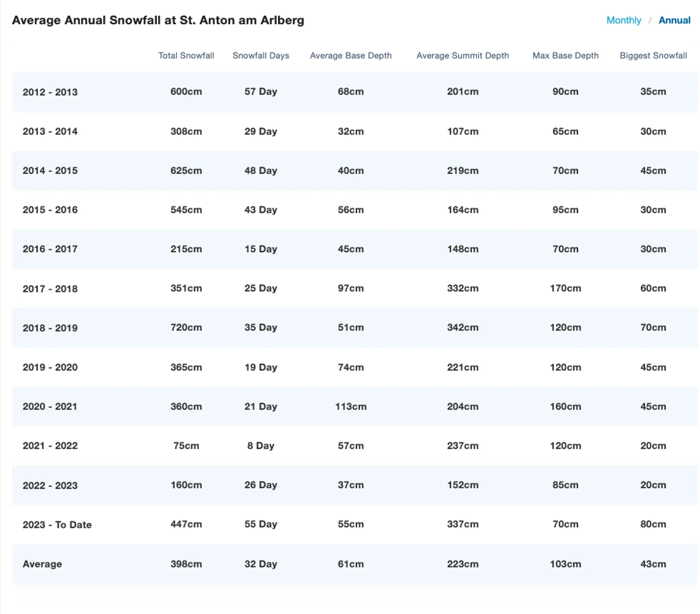Select the 2022 - 2023 row label
Viewport: 700px width, 614px height.
point(50,485)
